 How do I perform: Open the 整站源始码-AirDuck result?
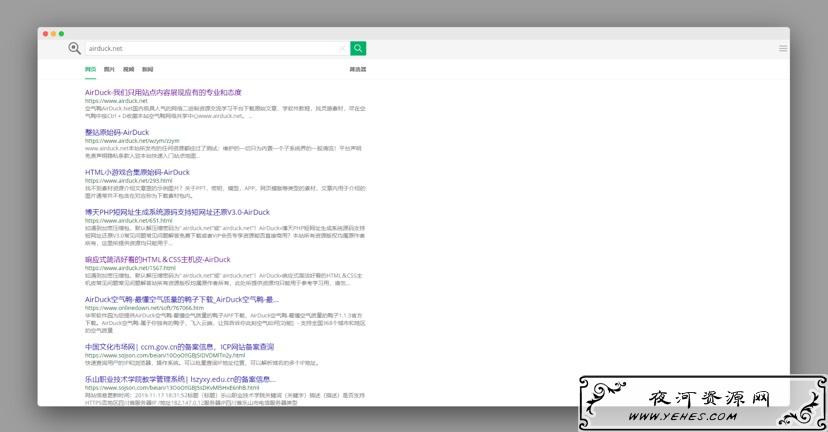pos(117,132)
